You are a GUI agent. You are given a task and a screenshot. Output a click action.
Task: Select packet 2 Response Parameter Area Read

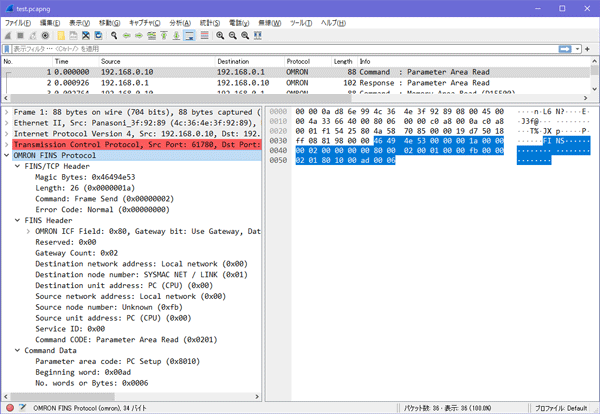click(296, 83)
